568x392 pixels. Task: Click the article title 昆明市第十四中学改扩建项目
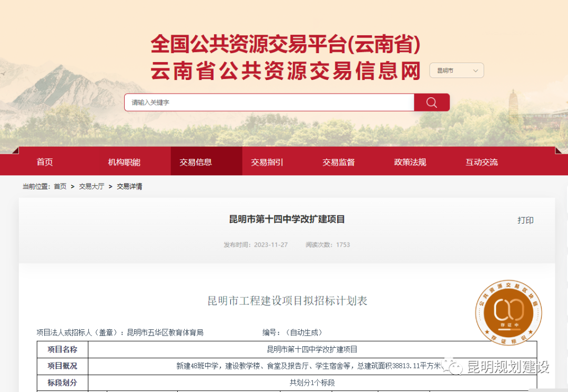(287, 219)
